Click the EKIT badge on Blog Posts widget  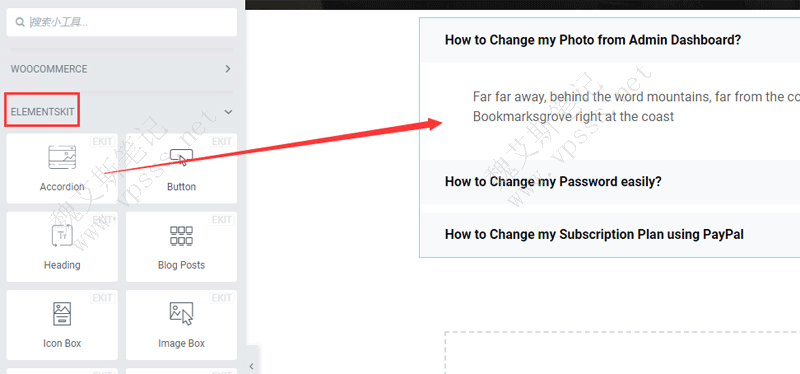tap(221, 220)
